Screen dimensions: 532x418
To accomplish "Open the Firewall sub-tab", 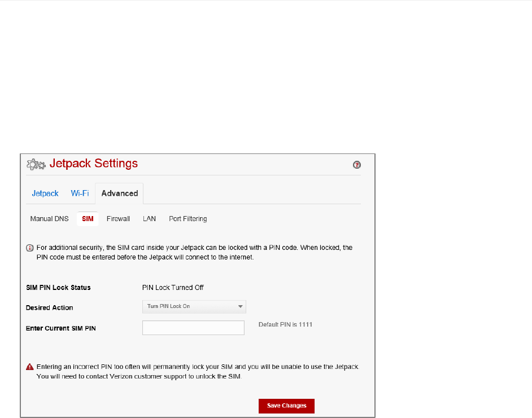I will coord(118,219).
